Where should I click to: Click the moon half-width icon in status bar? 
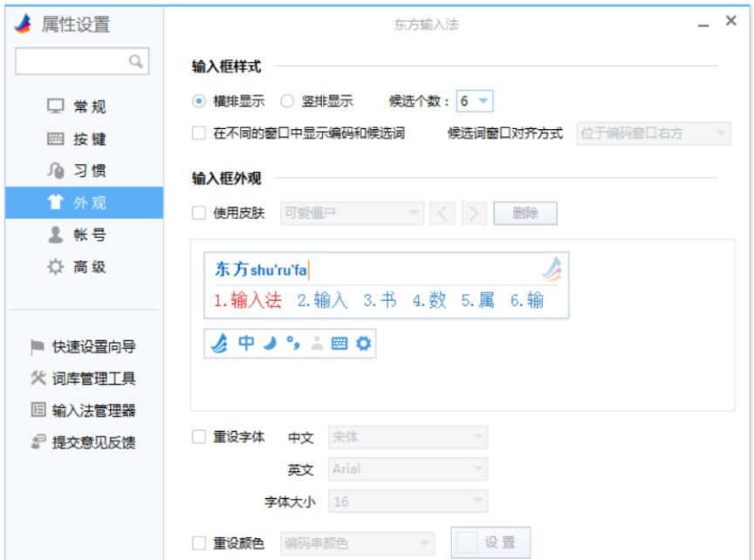(x=271, y=344)
